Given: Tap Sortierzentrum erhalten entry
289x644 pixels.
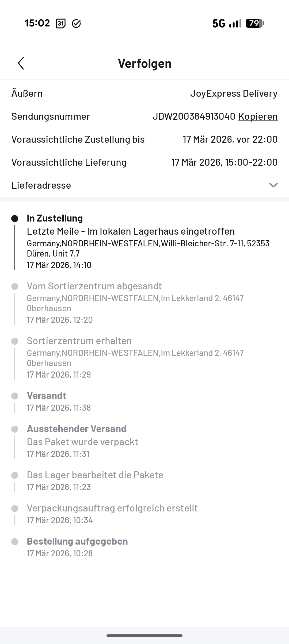Looking at the screenshot, I should [79, 341].
